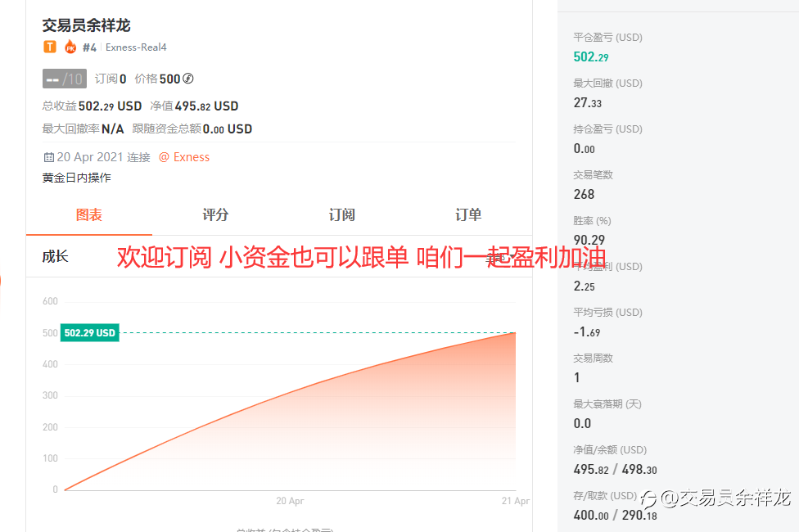The width and height of the screenshot is (799, 532).
Task: Click 胜率 value 90.29
Action: (589, 240)
